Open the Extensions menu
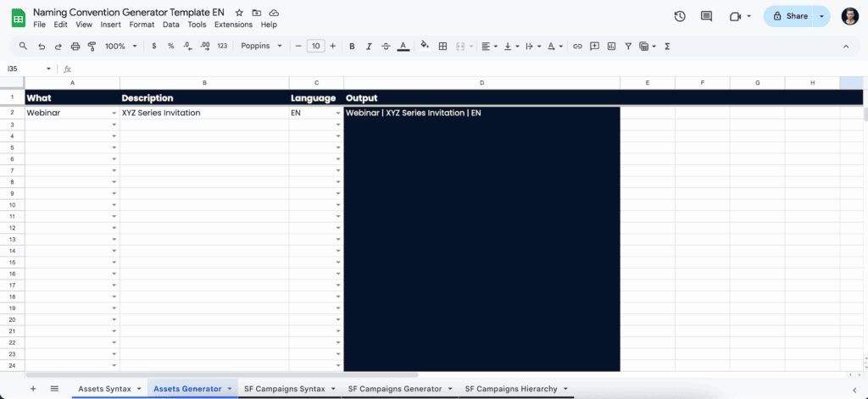The width and height of the screenshot is (868, 399). (233, 25)
